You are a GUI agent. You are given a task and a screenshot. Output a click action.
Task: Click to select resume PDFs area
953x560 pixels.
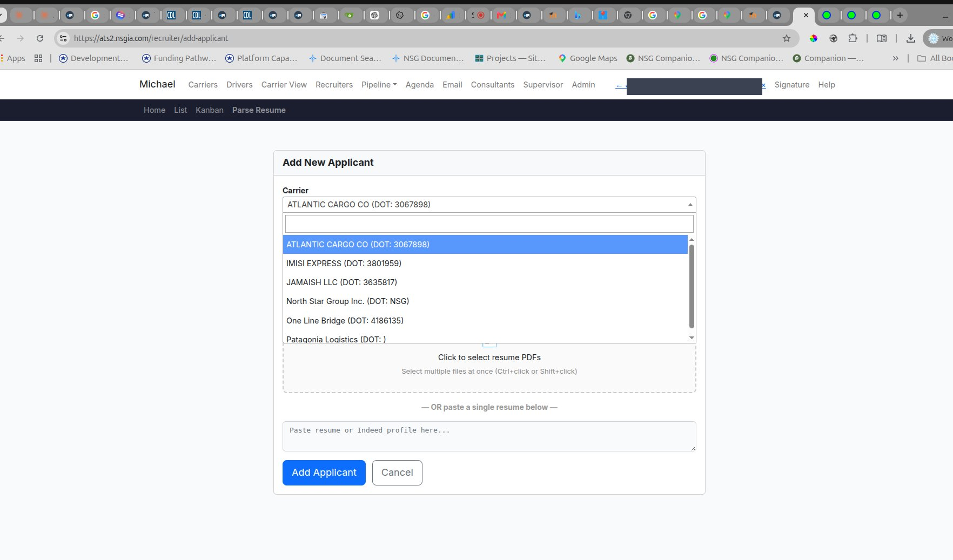click(489, 367)
